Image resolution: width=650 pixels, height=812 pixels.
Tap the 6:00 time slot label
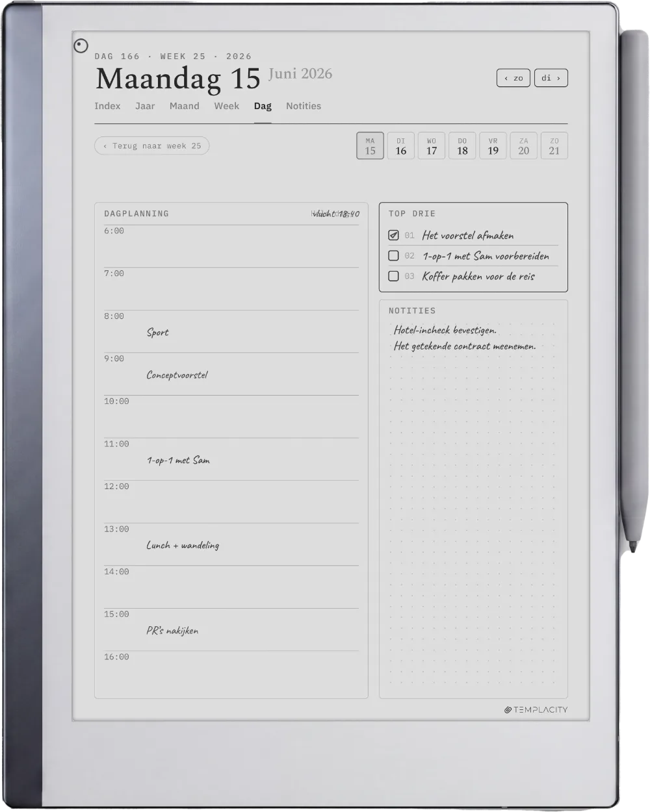114,231
